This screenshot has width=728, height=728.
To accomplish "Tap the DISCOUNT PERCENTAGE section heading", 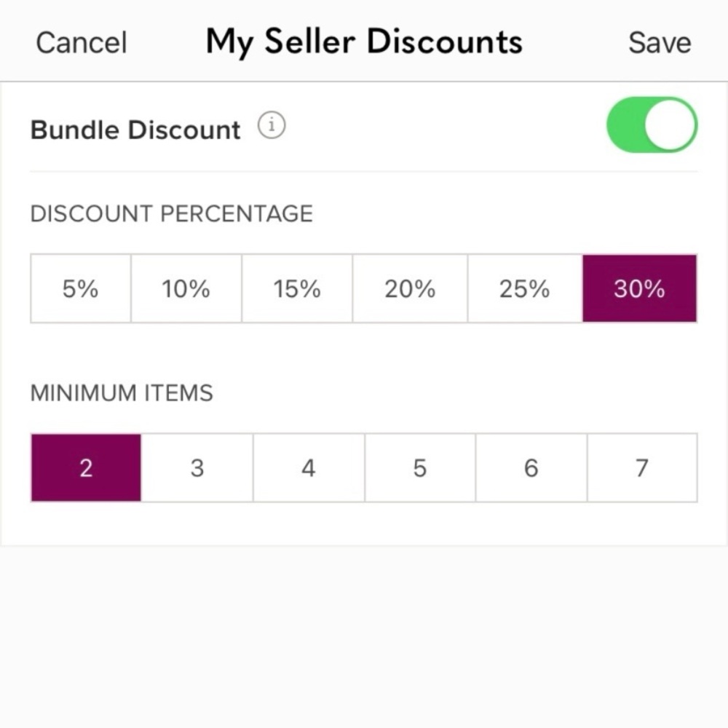I will coord(171,214).
